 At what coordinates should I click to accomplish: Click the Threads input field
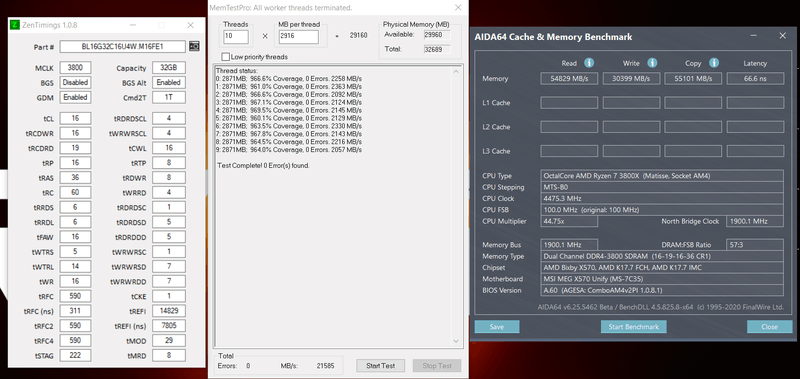click(x=236, y=37)
